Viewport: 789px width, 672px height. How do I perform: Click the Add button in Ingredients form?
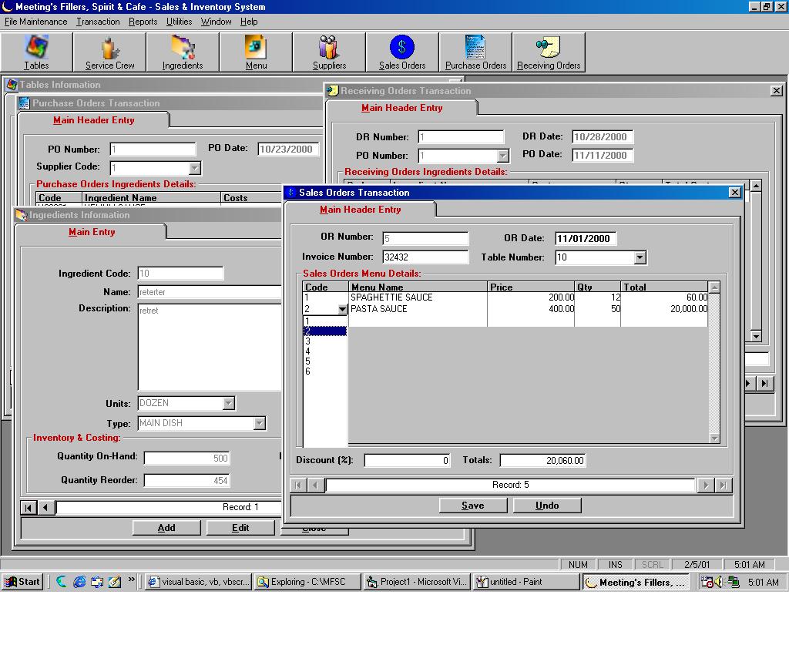[166, 528]
